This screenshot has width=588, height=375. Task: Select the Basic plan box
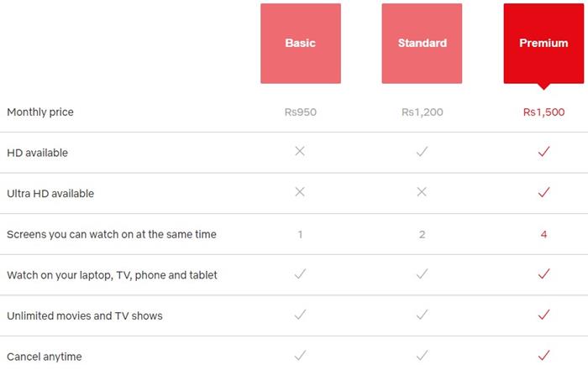[300, 44]
